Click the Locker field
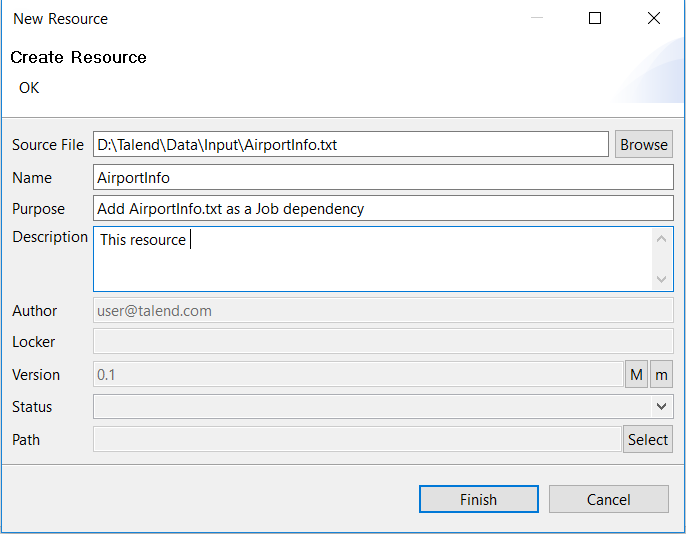This screenshot has width=686, height=534. [x=383, y=342]
